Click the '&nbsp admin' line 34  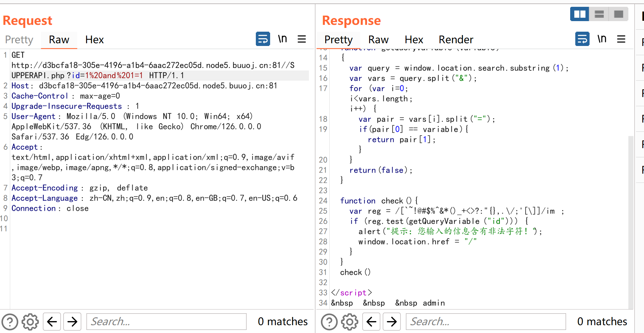tap(388, 303)
